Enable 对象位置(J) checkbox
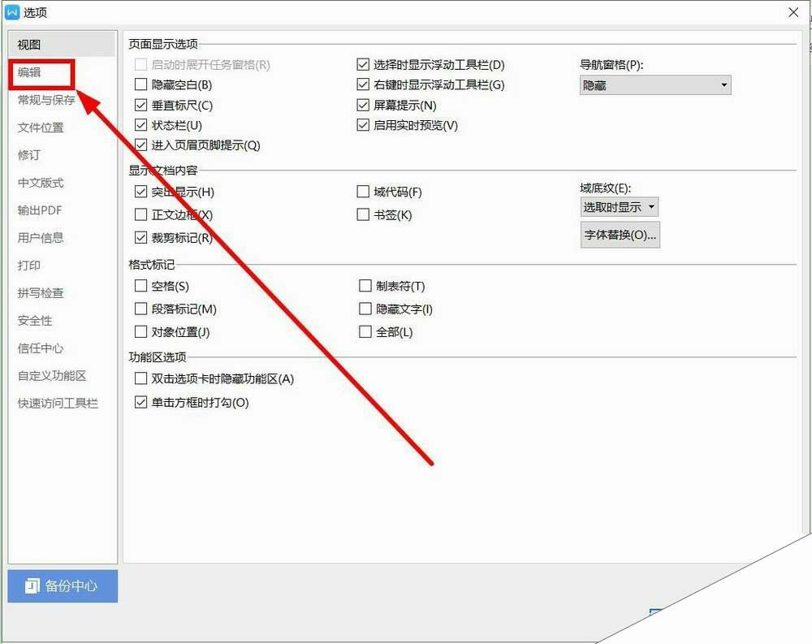812x644 pixels. [140, 331]
